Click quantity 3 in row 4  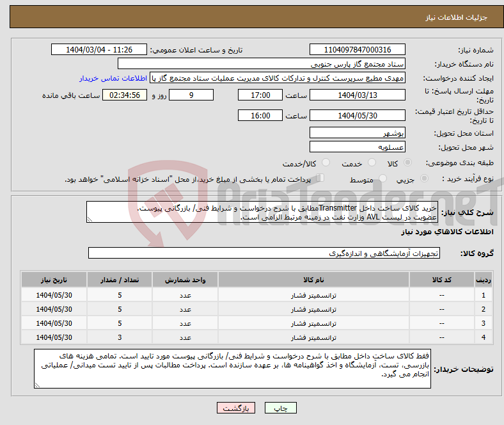[120, 337]
